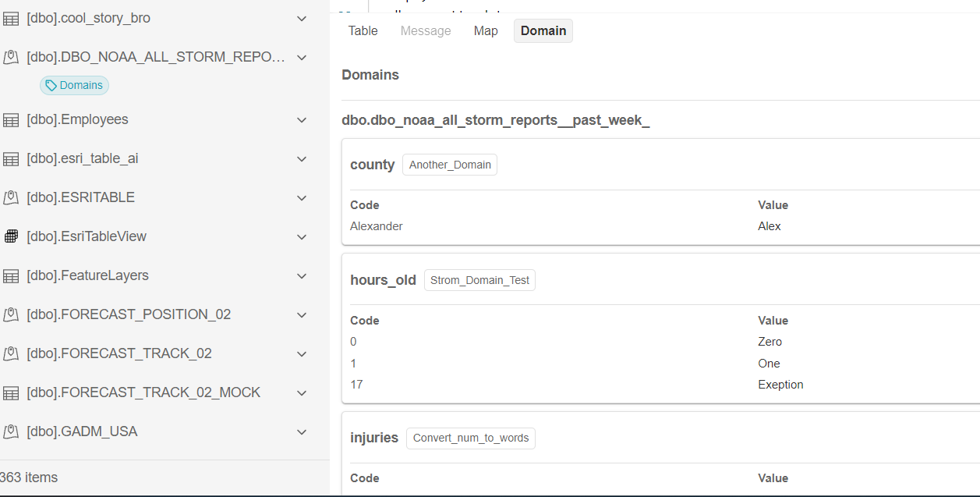Select the map pin icon beside ESRITABLE
Viewport: 980px width, 497px height.
(11, 197)
